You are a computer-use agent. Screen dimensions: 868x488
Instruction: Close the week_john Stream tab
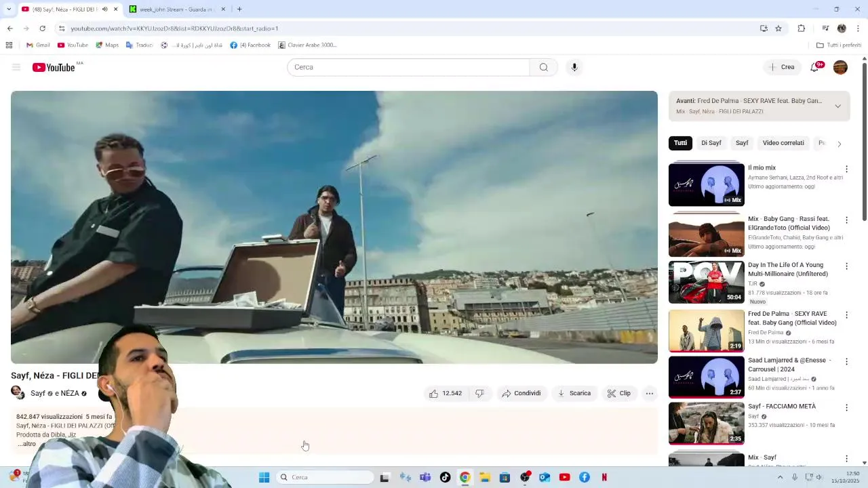[223, 9]
